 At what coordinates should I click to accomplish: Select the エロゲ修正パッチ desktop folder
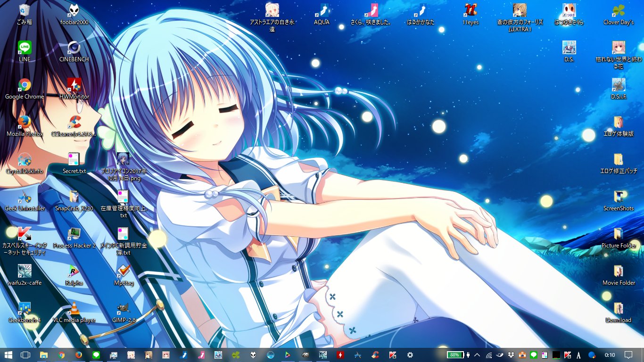pyautogui.click(x=619, y=163)
